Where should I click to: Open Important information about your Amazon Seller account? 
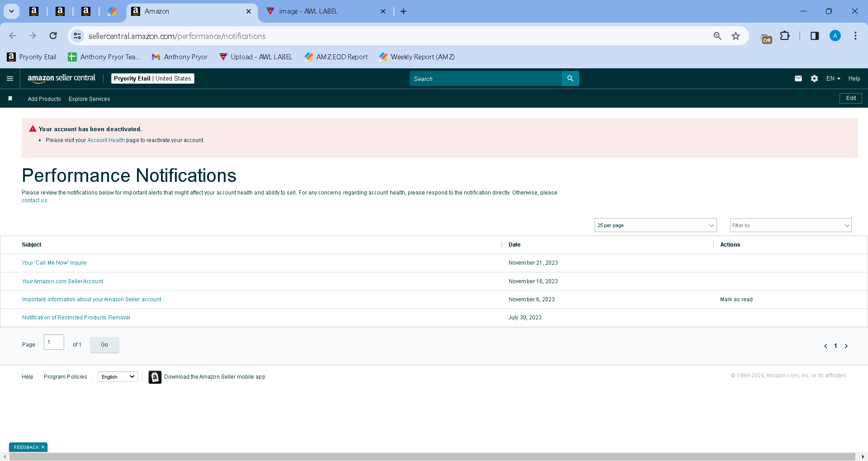91,299
